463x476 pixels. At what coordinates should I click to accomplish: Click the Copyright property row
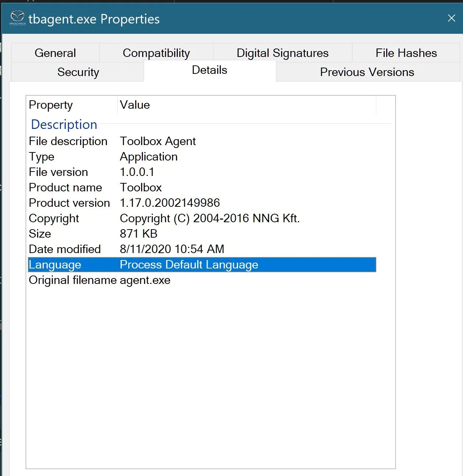tap(54, 219)
